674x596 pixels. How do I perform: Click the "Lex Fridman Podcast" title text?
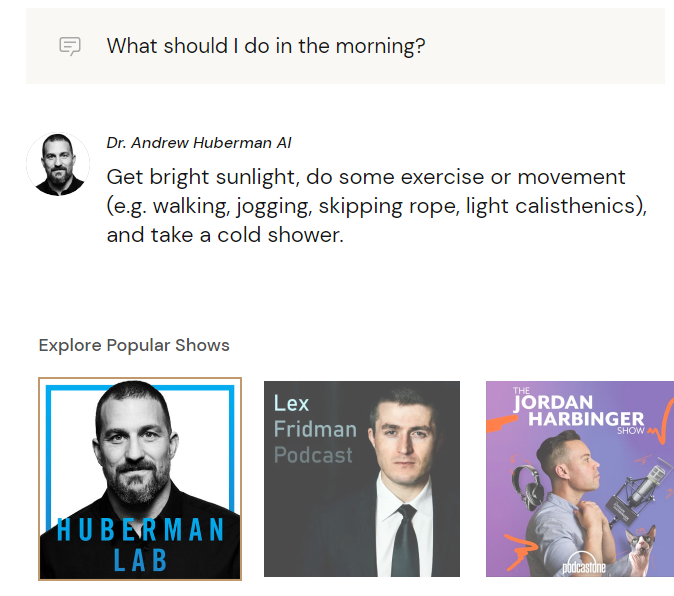(x=314, y=430)
